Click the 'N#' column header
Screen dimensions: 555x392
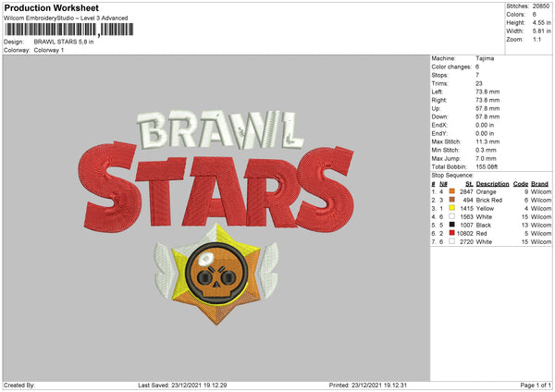tap(443, 184)
